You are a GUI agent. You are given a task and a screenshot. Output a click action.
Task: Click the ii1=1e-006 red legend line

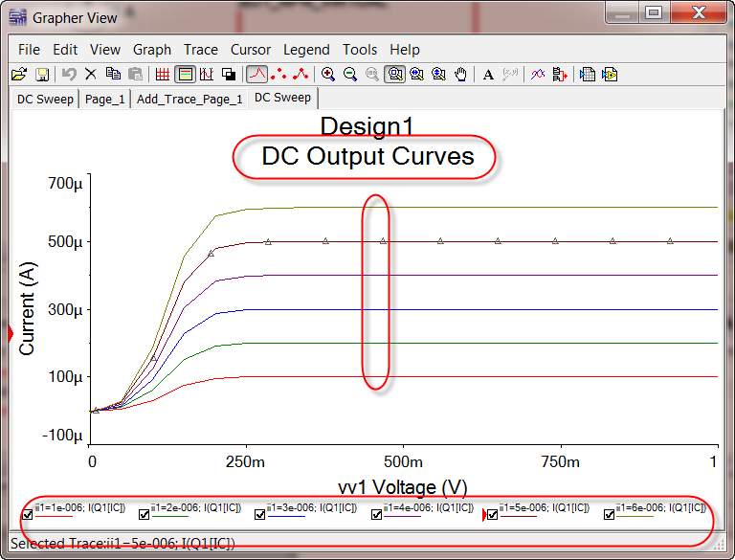(54, 516)
